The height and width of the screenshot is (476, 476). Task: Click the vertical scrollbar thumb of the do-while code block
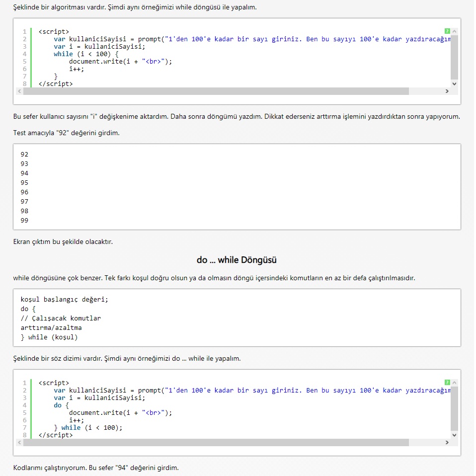click(454, 408)
